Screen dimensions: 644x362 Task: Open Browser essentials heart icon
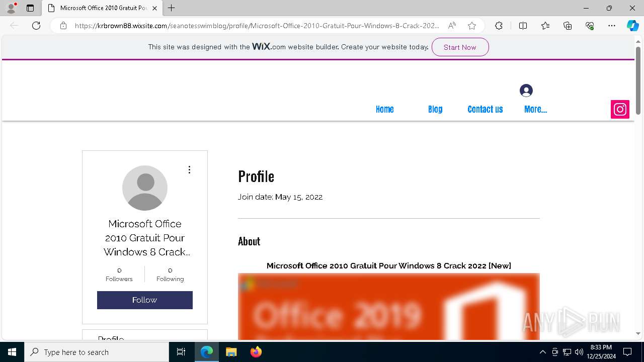coord(590,26)
